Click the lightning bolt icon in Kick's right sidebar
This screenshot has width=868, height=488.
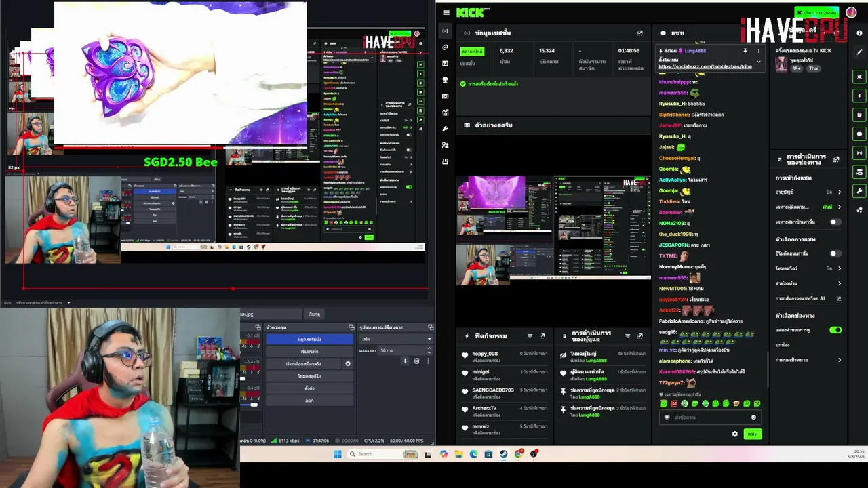tap(859, 96)
